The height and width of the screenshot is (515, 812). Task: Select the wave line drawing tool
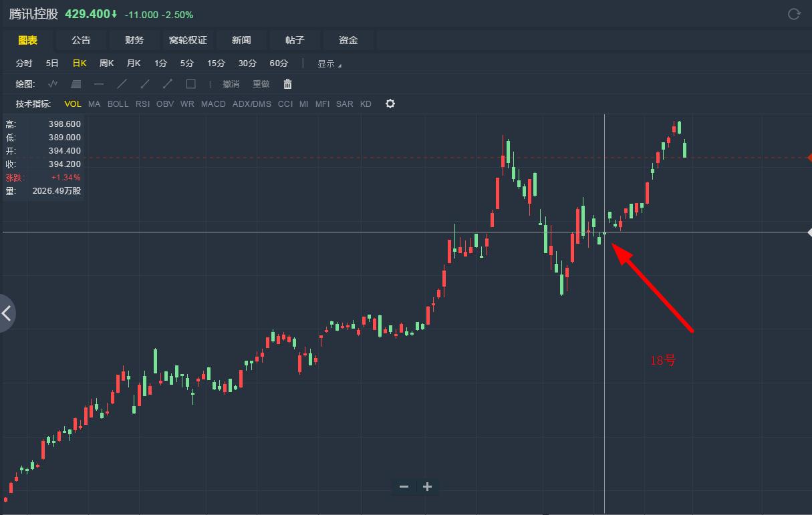(x=53, y=84)
